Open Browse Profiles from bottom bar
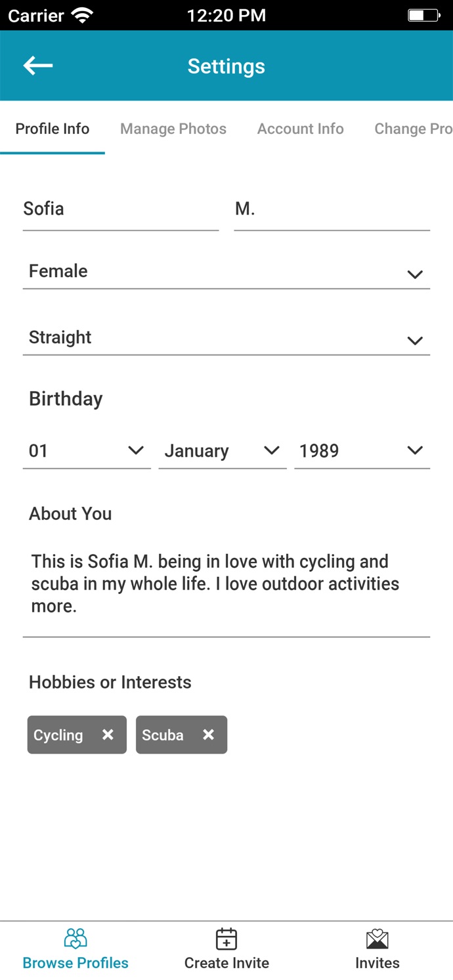Screen dimensions: 453x980 75,949
